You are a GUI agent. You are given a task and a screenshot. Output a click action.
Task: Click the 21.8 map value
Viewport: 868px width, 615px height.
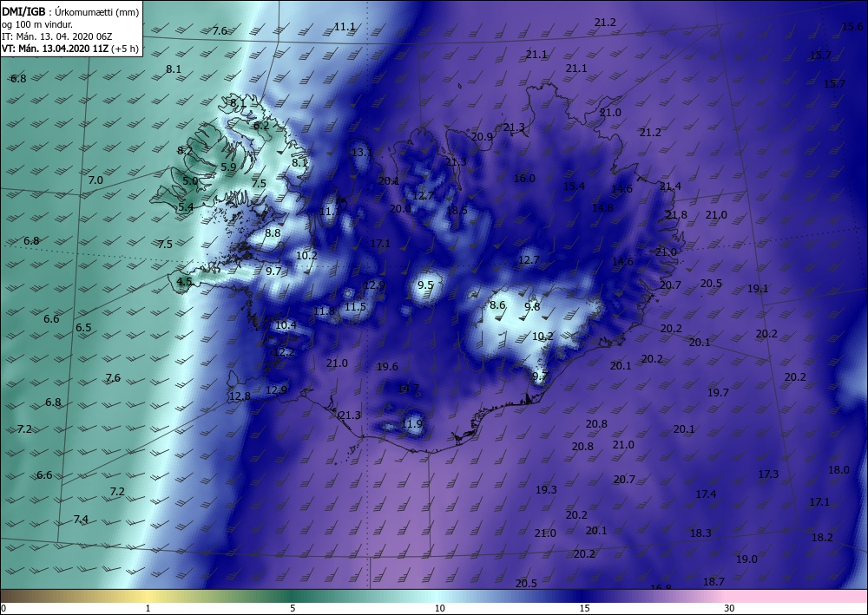[676, 214]
